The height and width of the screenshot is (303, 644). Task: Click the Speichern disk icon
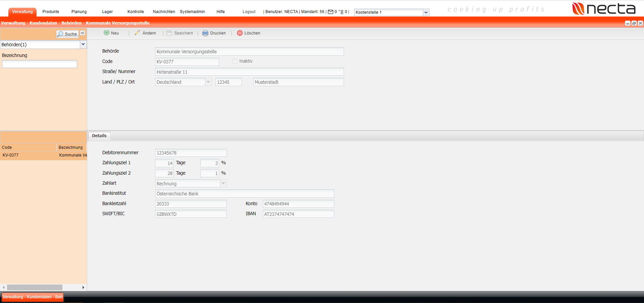[x=169, y=33]
